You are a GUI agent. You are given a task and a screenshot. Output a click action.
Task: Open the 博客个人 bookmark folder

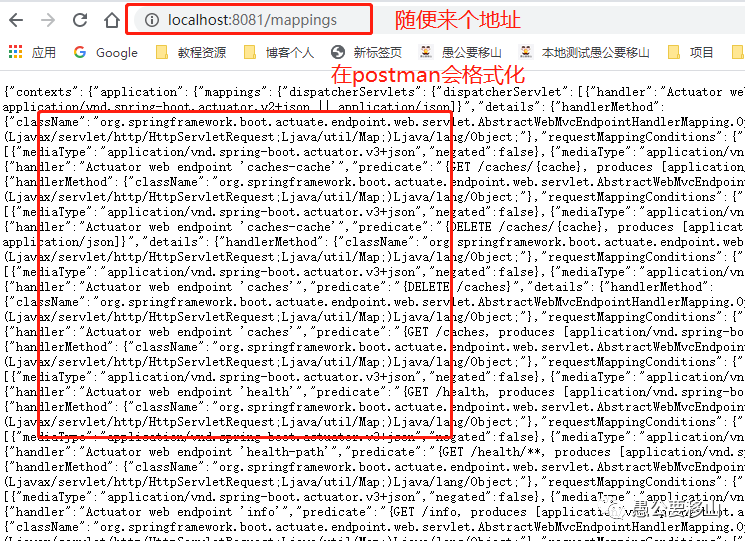[278, 52]
